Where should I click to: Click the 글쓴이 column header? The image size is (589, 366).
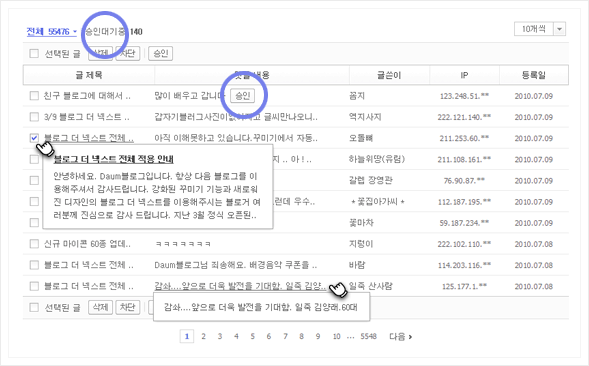point(389,75)
